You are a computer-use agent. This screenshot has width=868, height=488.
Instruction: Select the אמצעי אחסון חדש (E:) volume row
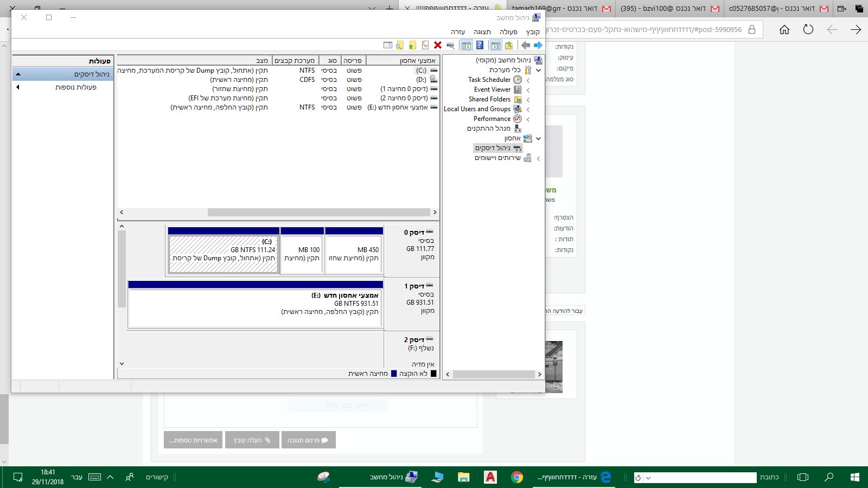tap(278, 107)
